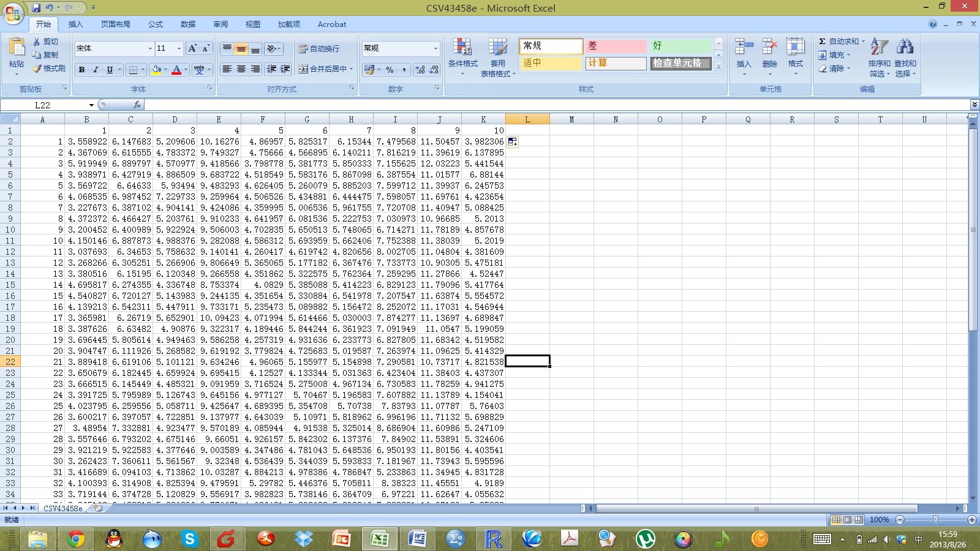980x551 pixels.
Task: Click the select-all corner of the grid
Action: (10, 119)
